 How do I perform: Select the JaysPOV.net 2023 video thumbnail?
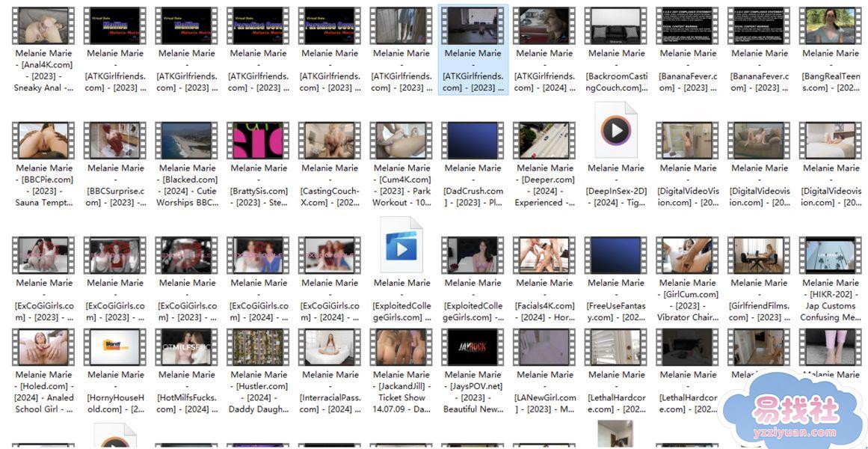pos(473,347)
